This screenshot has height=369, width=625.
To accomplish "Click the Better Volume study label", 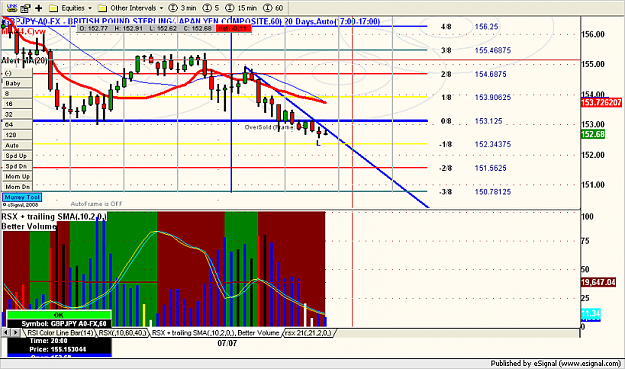I will tap(29, 226).
